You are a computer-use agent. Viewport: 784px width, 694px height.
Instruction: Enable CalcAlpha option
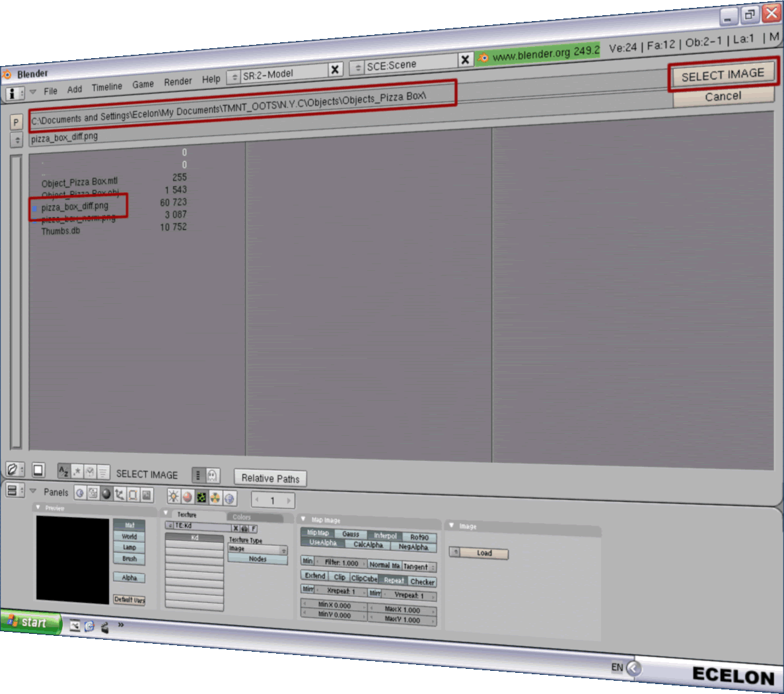click(368, 545)
